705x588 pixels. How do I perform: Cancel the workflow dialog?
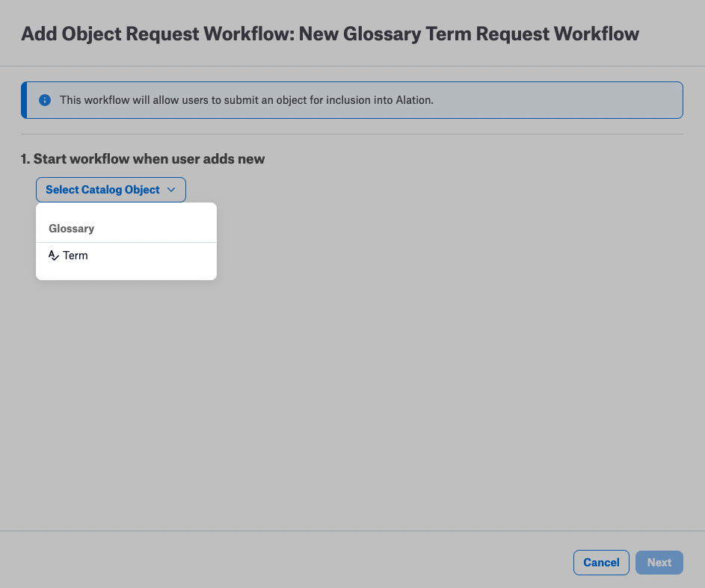click(601, 563)
